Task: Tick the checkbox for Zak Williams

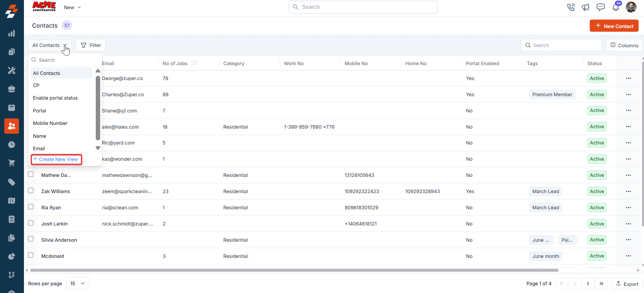Action: coord(31,190)
